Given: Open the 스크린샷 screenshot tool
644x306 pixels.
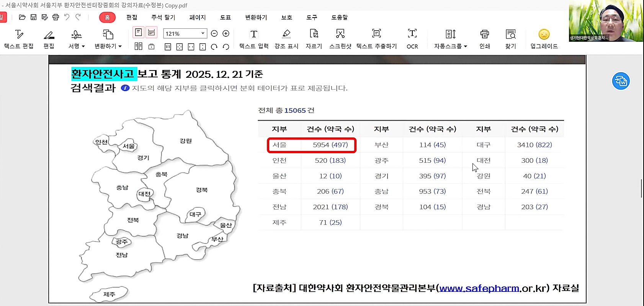Looking at the screenshot, I should click(x=340, y=39).
